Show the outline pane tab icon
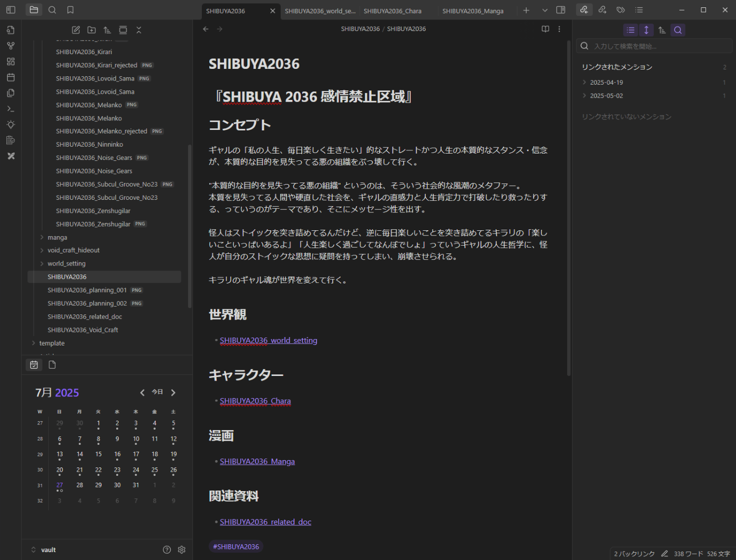 (639, 10)
